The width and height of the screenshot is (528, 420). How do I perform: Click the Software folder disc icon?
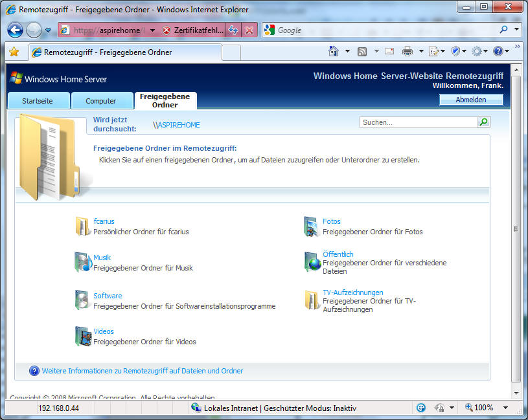coord(82,300)
